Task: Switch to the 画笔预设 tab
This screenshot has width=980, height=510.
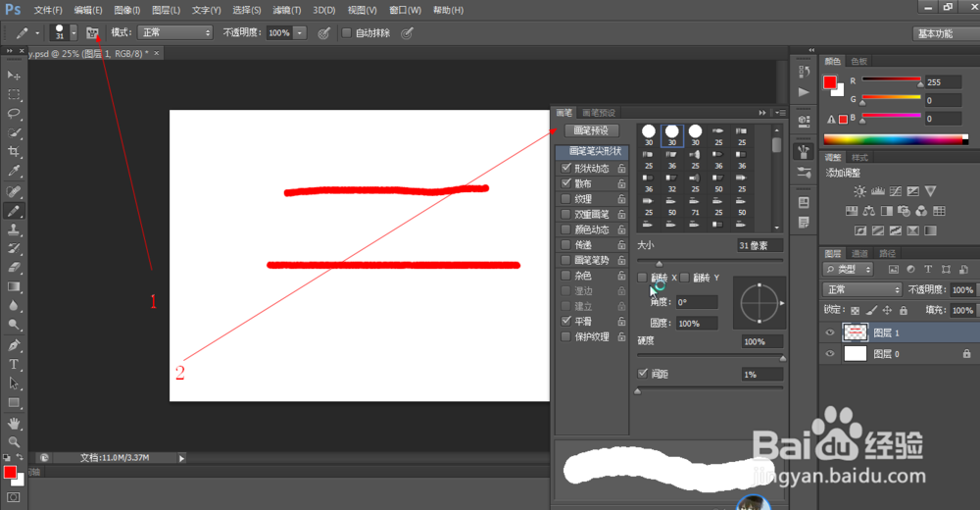Action: point(599,113)
